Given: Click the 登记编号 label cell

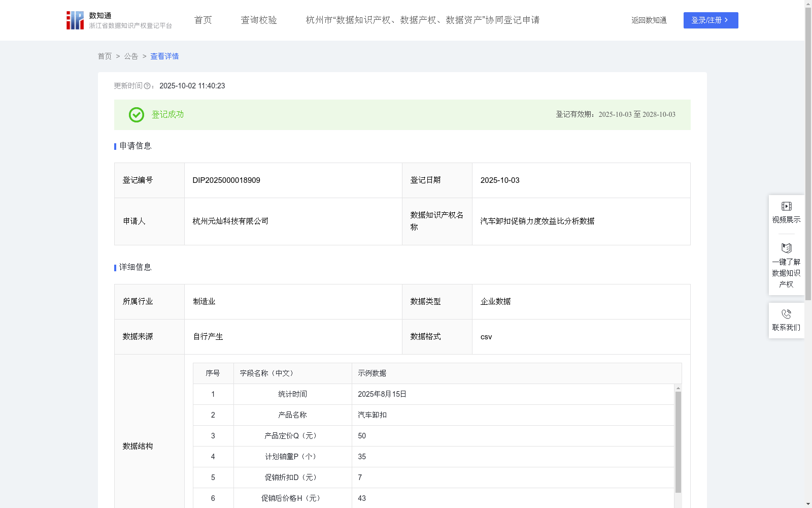Looking at the screenshot, I should pos(149,180).
